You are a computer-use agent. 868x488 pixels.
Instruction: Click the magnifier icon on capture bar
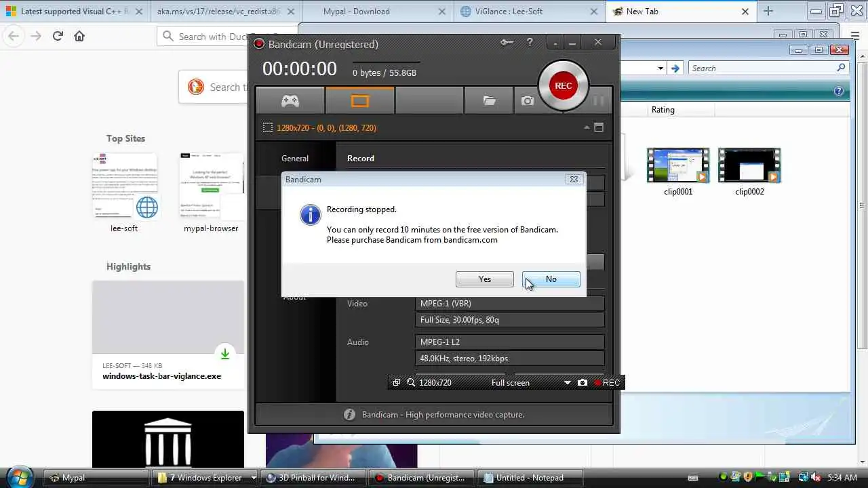click(x=411, y=383)
